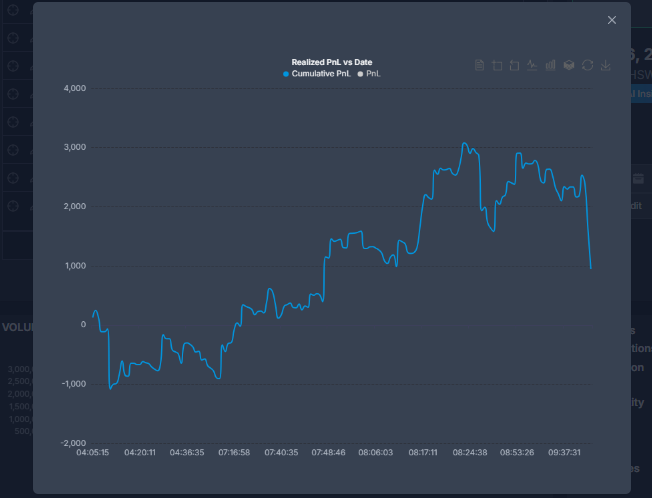Open the chart data view icon

click(x=479, y=65)
